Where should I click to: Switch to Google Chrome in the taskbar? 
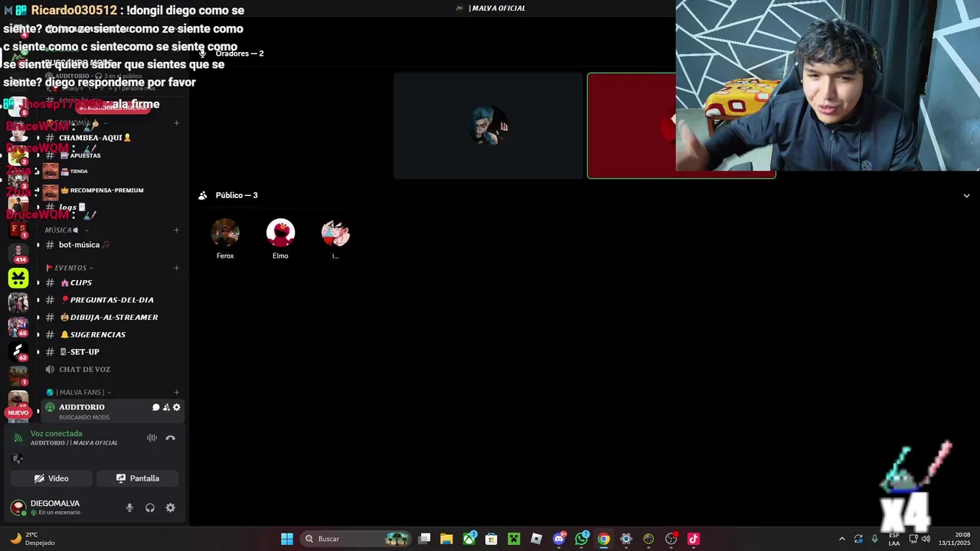point(604,539)
